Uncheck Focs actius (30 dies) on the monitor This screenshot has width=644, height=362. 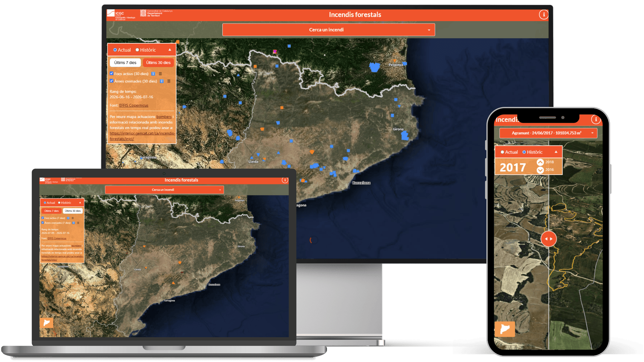click(x=111, y=73)
